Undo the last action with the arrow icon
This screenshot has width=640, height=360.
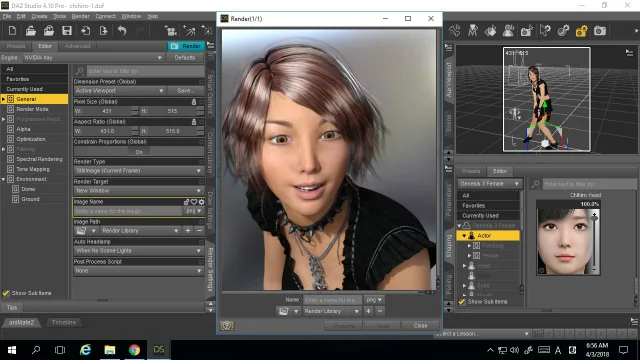point(122,31)
